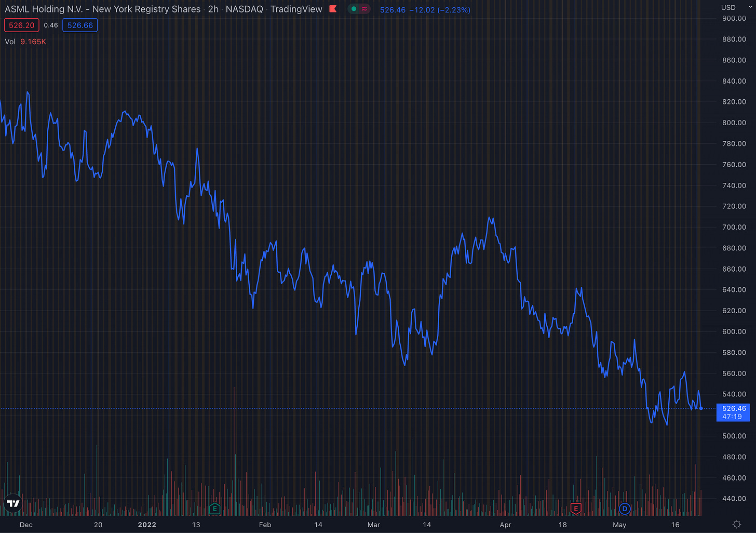Click the blue 526.66 buy price button
This screenshot has width=756, height=533.
tap(80, 25)
